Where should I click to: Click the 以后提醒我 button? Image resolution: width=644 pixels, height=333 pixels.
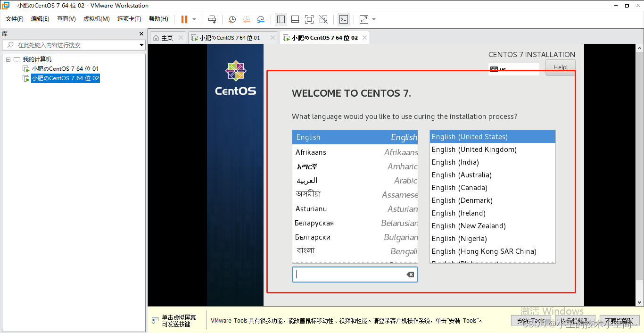coord(575,321)
